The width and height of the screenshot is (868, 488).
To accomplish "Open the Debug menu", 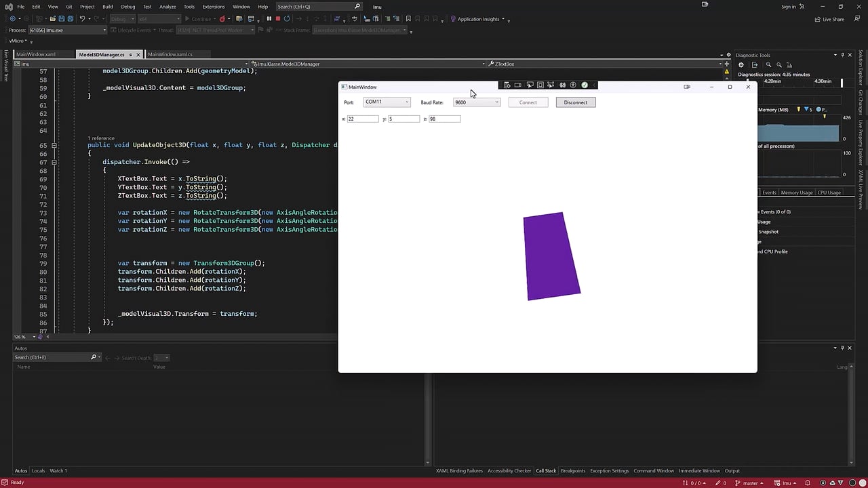I will pos(128,7).
